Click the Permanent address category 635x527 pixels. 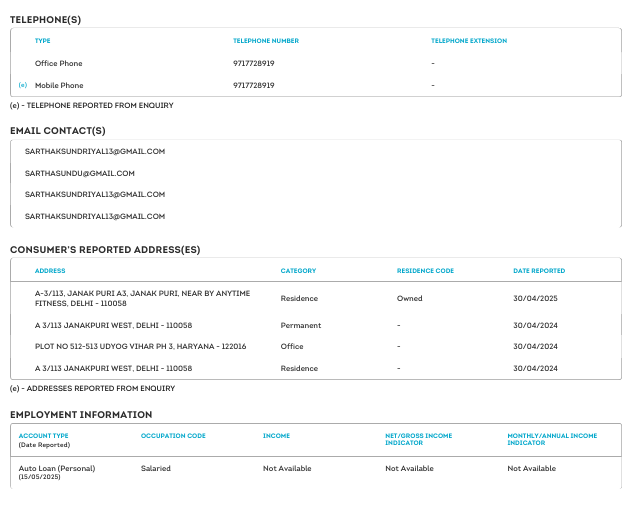(301, 326)
